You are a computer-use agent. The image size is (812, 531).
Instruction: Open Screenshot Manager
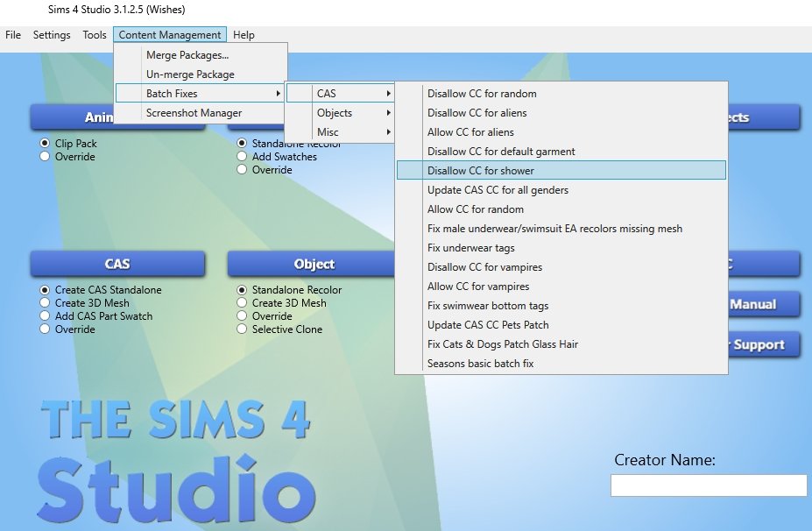201,112
